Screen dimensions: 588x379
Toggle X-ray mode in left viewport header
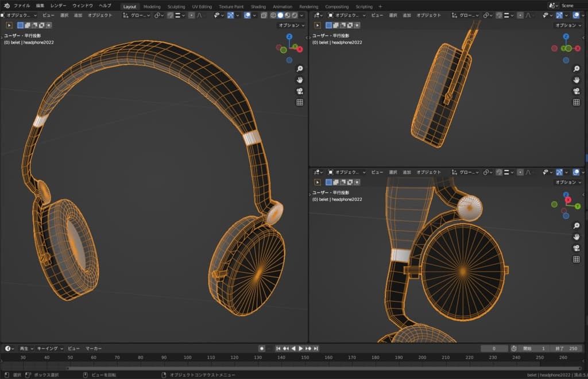[265, 16]
